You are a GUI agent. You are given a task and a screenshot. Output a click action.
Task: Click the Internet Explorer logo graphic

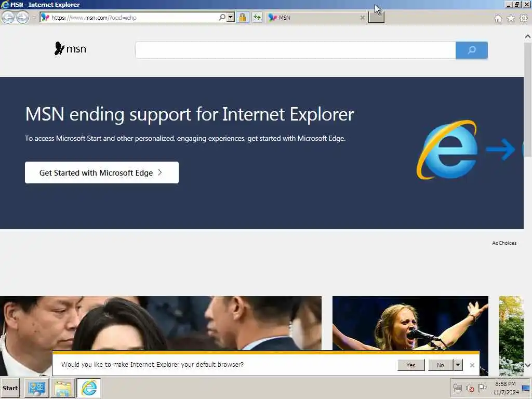[447, 149]
